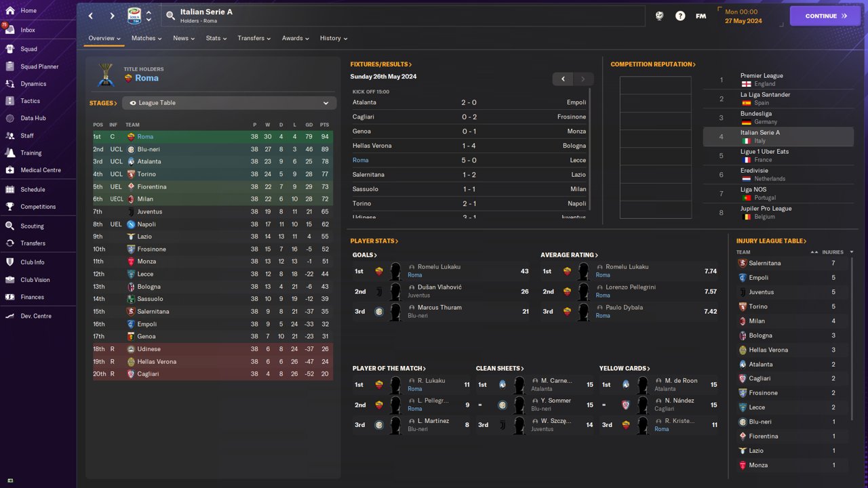Open the Competitions trophy icon
This screenshot has width=868, height=488.
tap(9, 207)
